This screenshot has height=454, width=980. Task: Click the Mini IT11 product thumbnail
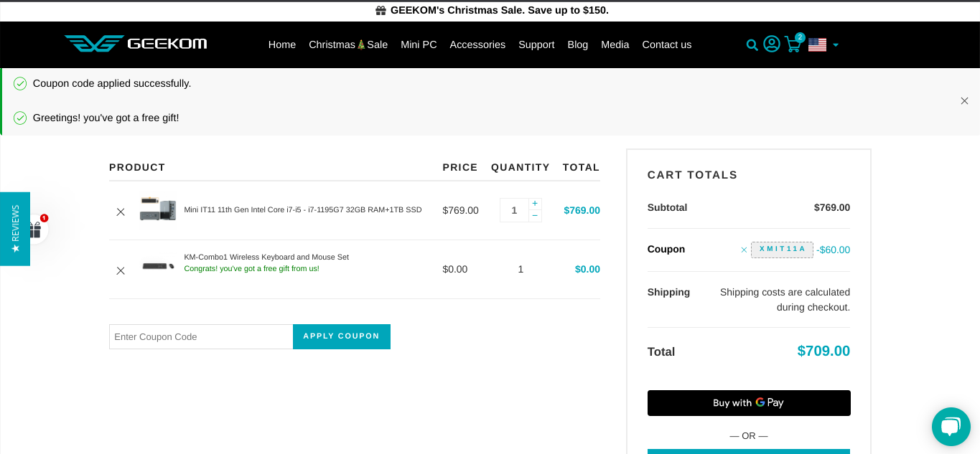coord(158,209)
